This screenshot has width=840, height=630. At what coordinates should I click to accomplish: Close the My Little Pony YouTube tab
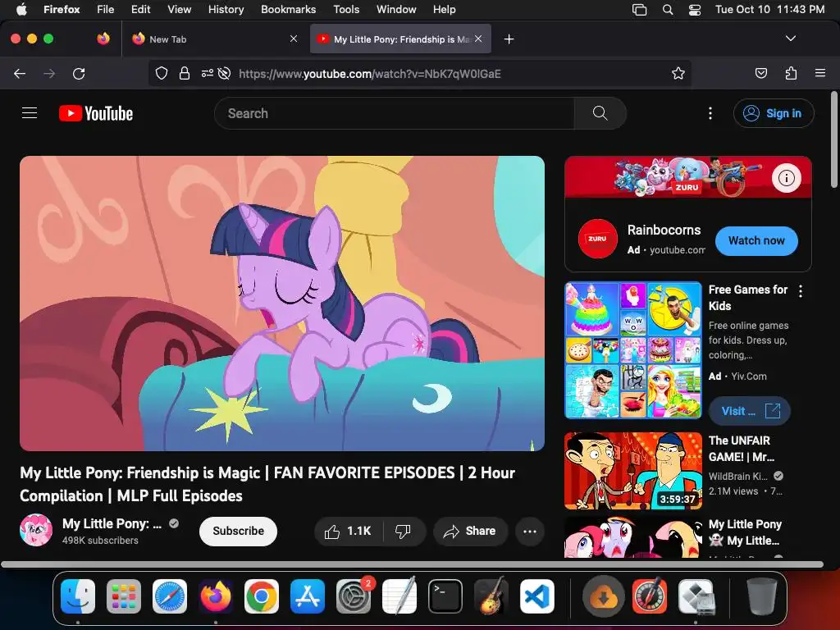tap(478, 39)
